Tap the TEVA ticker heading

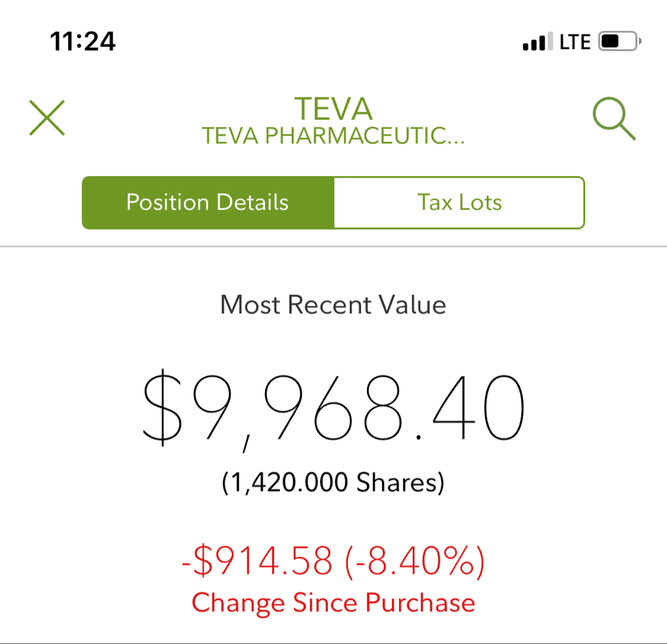coord(334,109)
